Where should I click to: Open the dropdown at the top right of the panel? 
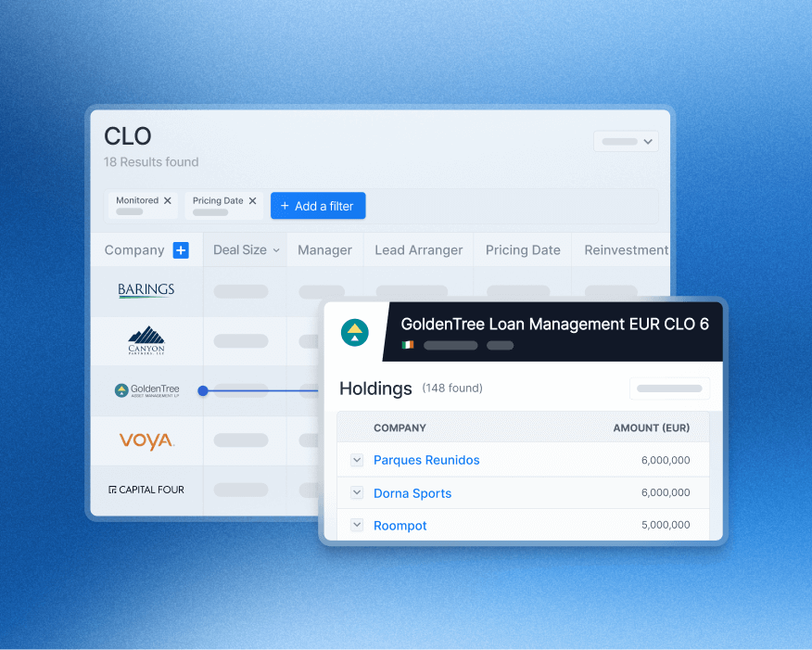click(626, 141)
